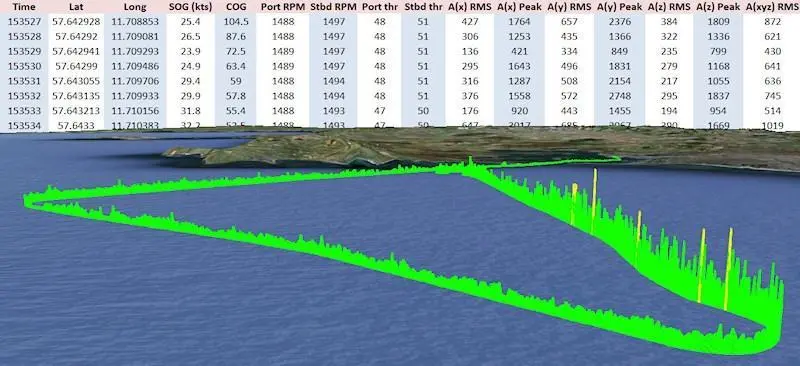This screenshot has width=800, height=366.
Task: Select latitude value 57.64292
Action: click(76, 37)
